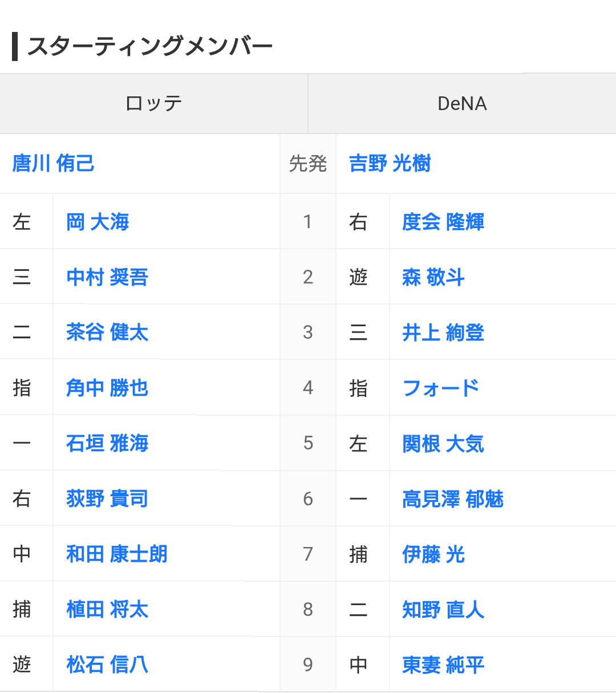Open DeNA starting pitcher 吉野 光樹 profile
Image resolution: width=616 pixels, height=693 pixels.
pos(390,164)
